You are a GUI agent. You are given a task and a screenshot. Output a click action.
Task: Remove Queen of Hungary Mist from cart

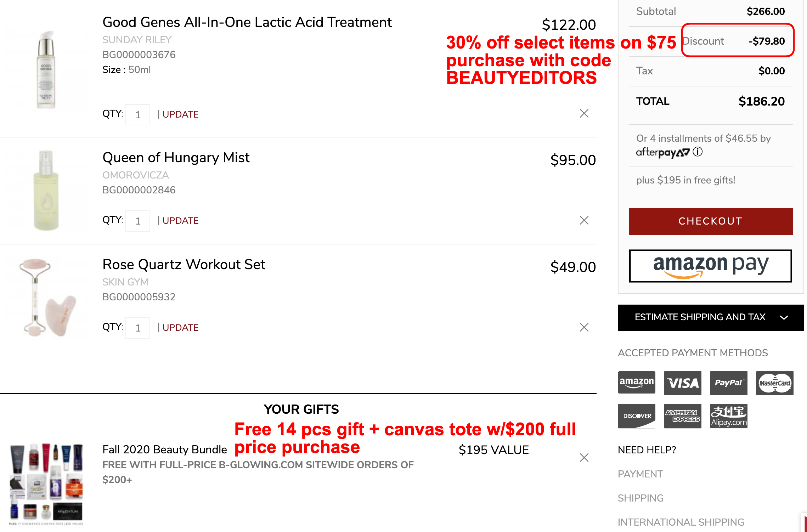click(584, 220)
